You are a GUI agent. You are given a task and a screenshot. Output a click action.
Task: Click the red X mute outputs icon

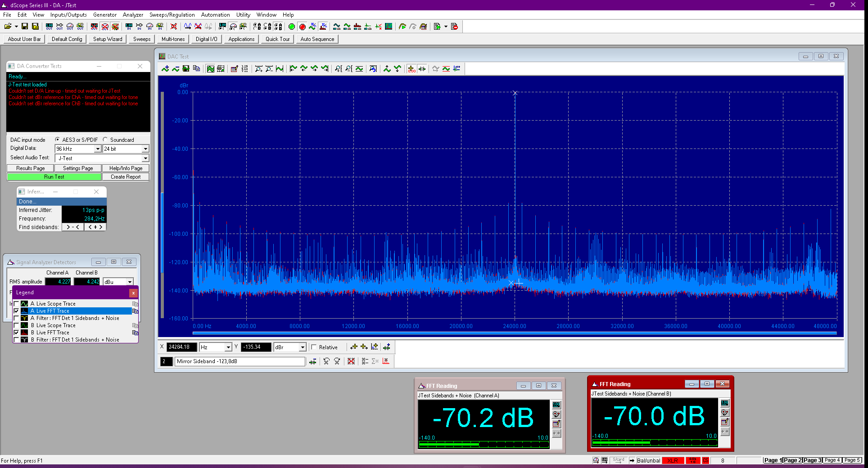coord(174,27)
